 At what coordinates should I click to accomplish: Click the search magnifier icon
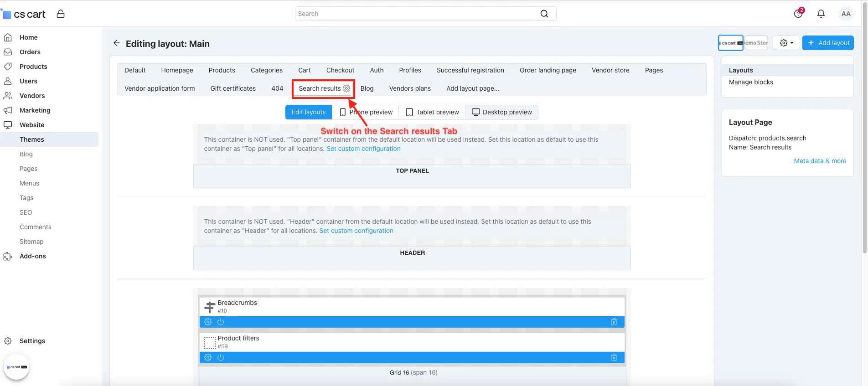(x=544, y=14)
